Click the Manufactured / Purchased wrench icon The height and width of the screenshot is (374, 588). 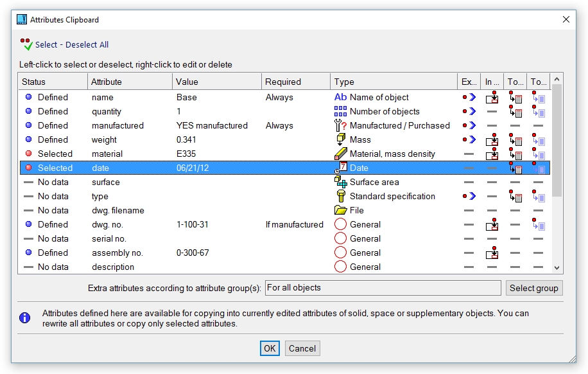pos(340,125)
